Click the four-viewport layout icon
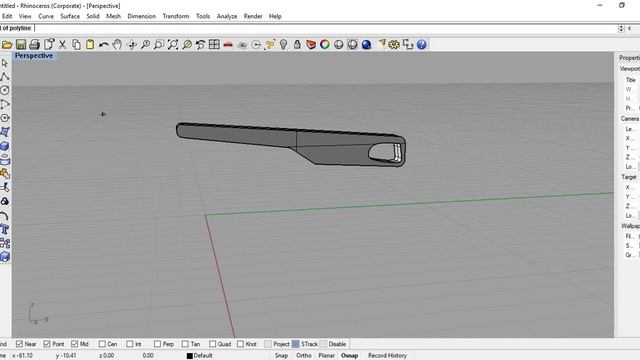Screen dimensions: 640x360 (x=214, y=44)
